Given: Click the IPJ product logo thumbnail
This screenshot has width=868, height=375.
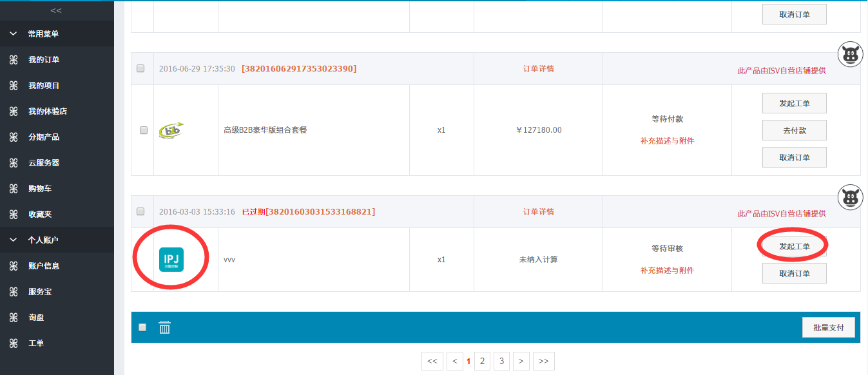Looking at the screenshot, I should point(171,260).
